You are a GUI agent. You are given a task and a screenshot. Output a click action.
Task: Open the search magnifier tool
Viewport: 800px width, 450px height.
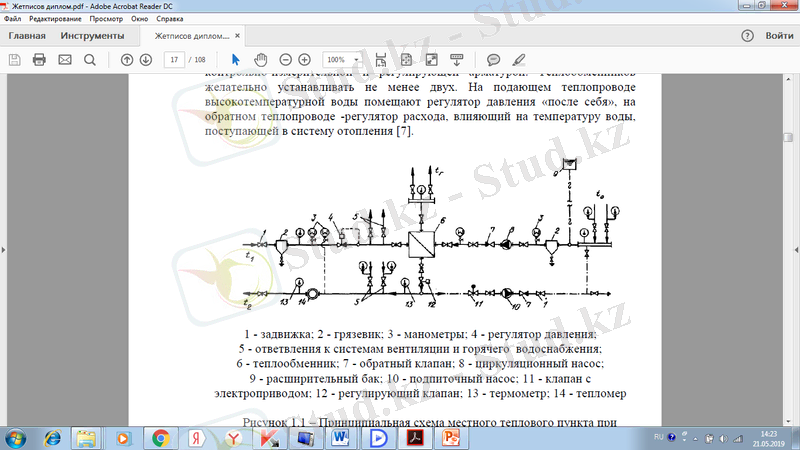(x=90, y=60)
